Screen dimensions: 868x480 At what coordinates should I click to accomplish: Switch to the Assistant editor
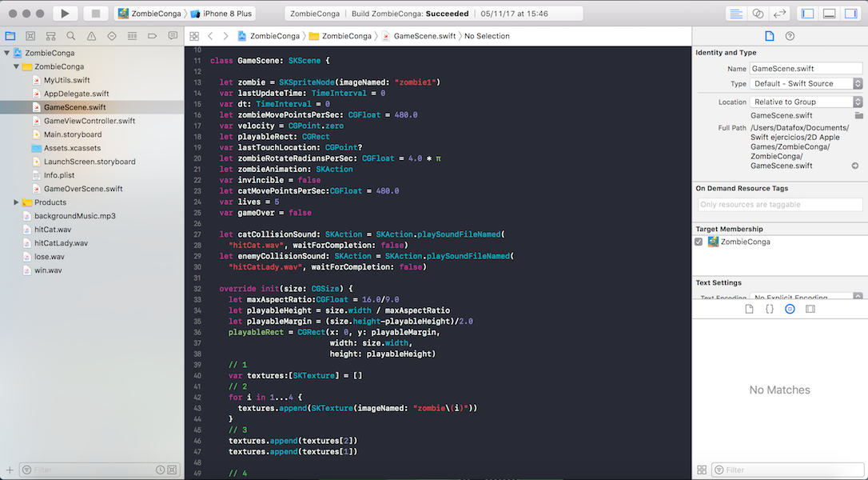pos(758,14)
